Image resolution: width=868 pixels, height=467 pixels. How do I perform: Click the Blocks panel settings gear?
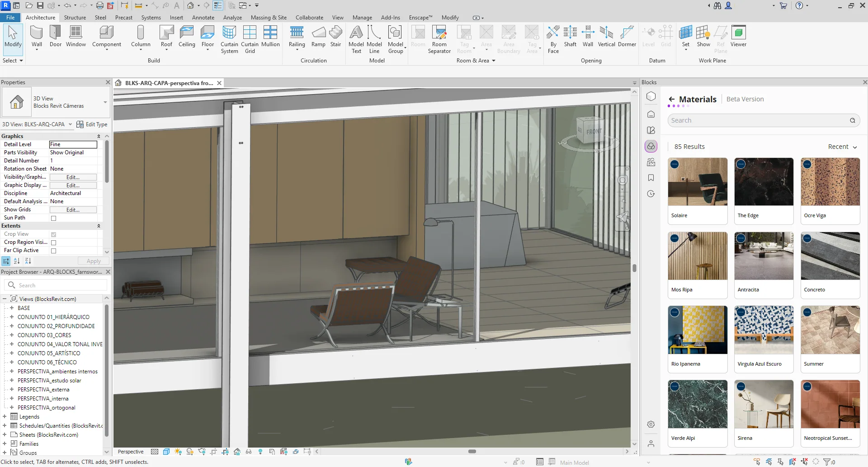pos(651,424)
